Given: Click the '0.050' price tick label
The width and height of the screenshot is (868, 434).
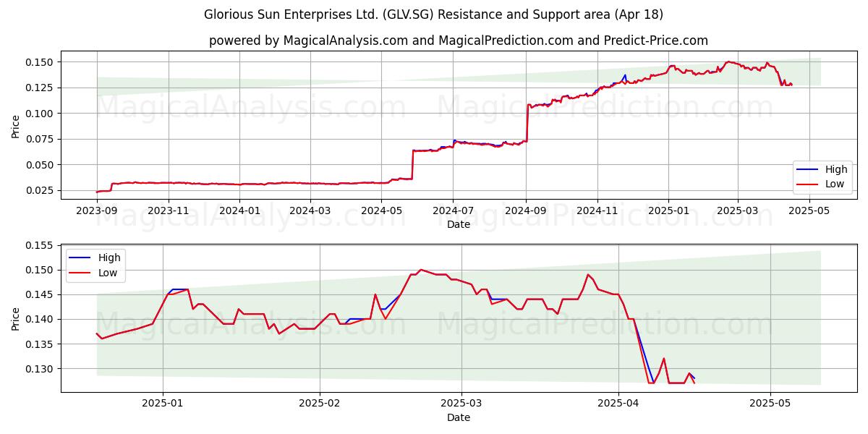Looking at the screenshot, I should tap(41, 165).
